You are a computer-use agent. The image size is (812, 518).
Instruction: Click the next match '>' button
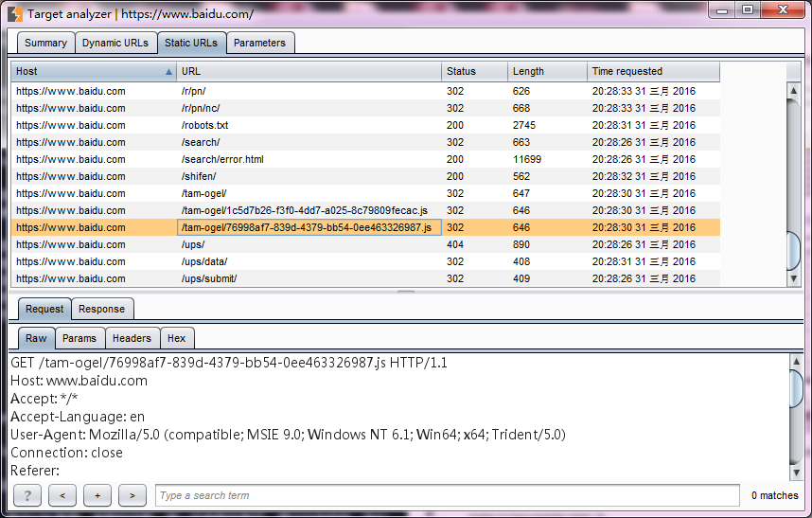tap(132, 495)
